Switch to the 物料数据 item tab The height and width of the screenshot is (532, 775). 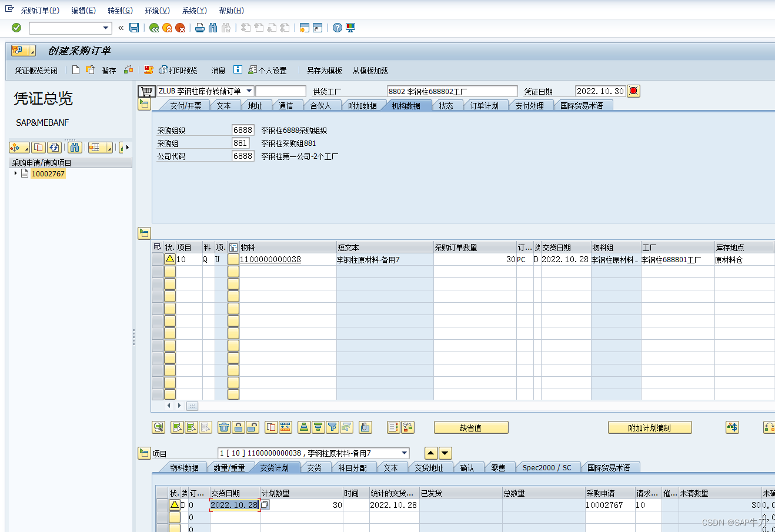point(185,468)
